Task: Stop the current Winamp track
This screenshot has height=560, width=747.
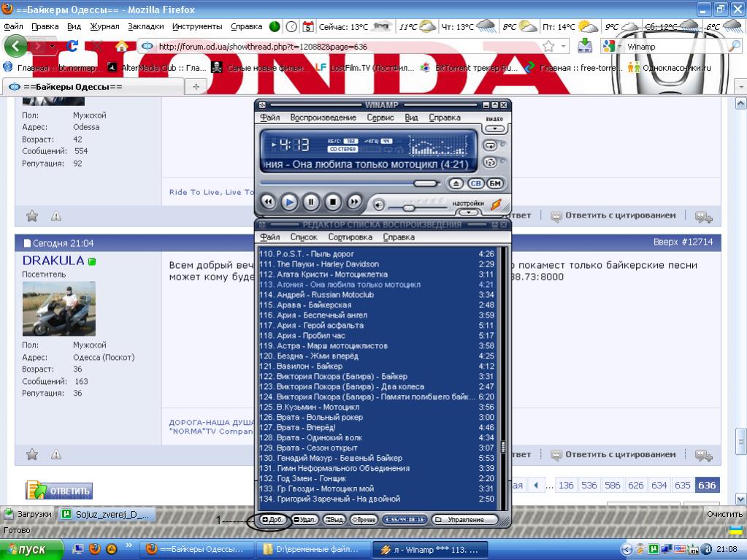Action: [333, 202]
